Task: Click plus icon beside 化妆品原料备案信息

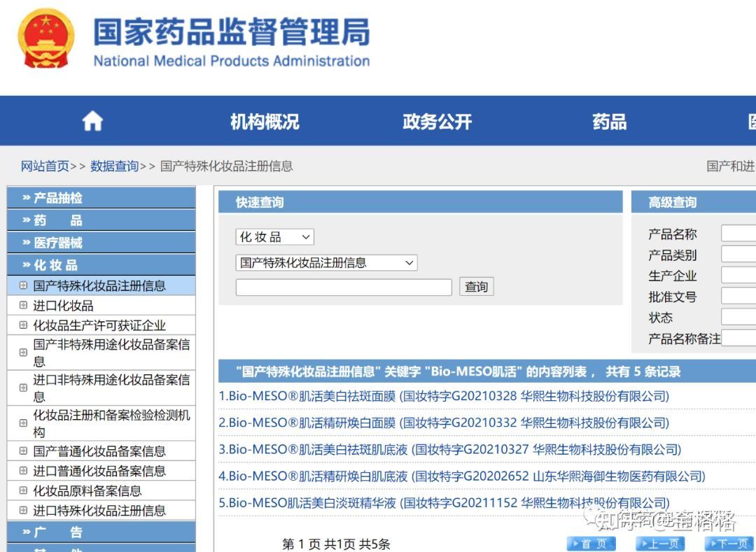Action: click(x=23, y=490)
